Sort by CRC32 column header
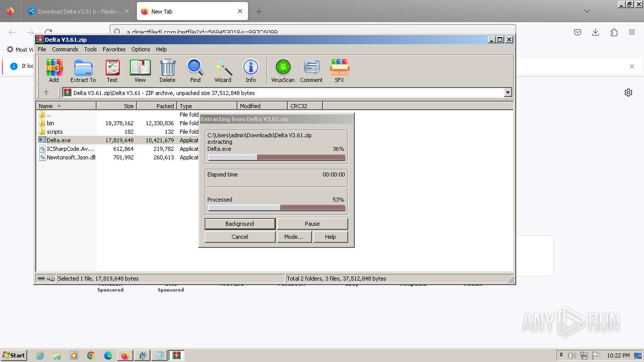The width and height of the screenshot is (644, 362). click(305, 106)
